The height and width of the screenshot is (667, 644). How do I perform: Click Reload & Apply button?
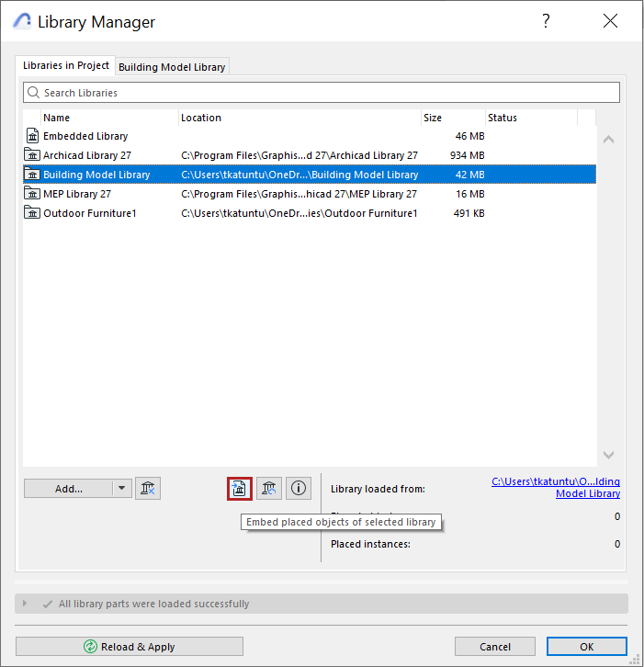(130, 647)
